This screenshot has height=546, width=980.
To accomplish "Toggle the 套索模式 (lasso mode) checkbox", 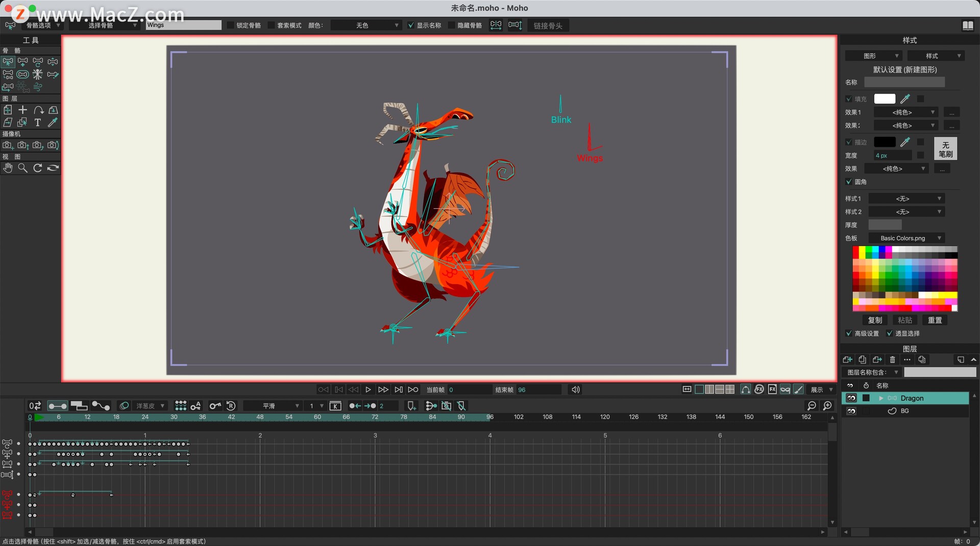I will pyautogui.click(x=271, y=25).
